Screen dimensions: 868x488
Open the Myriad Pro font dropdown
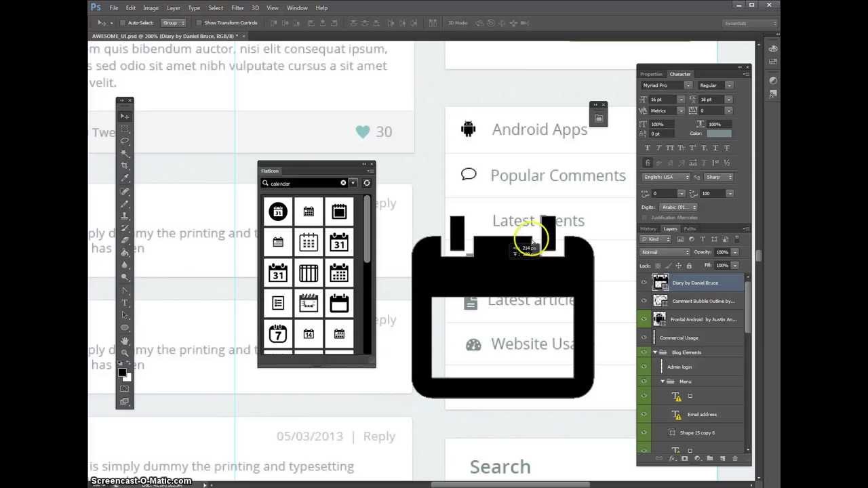[x=687, y=85]
